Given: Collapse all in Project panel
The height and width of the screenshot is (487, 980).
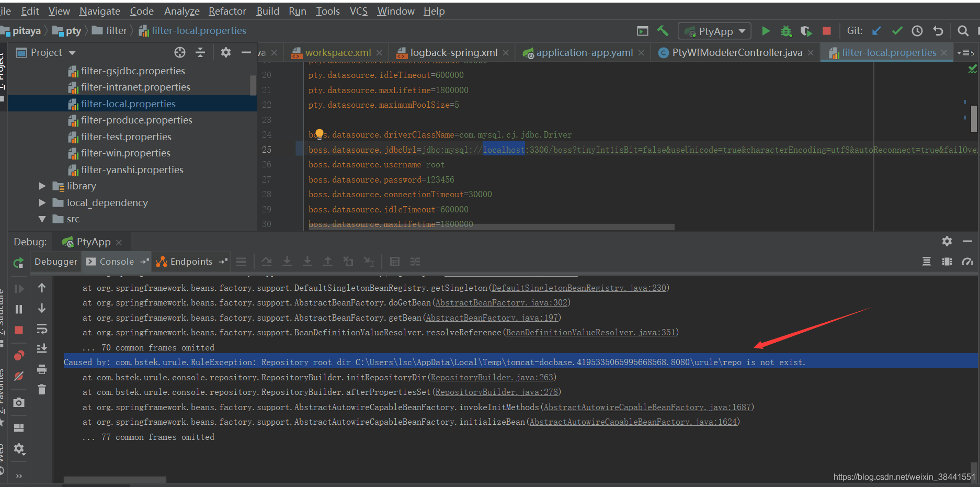Looking at the screenshot, I should (200, 52).
